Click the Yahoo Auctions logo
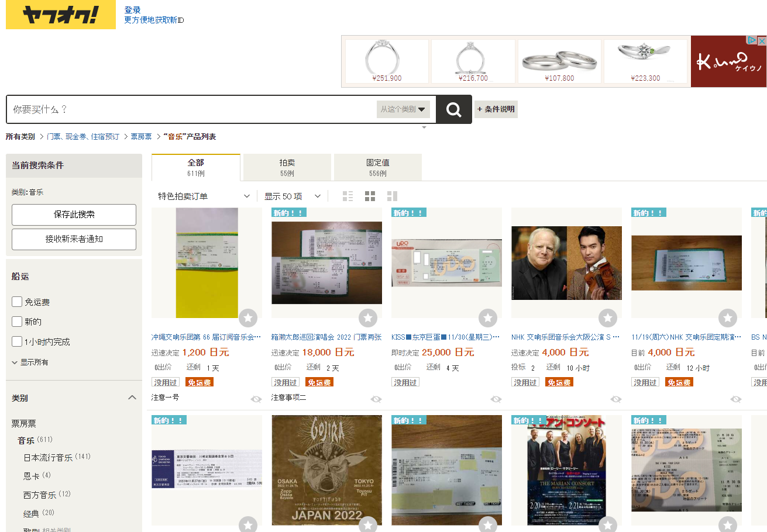 pyautogui.click(x=61, y=15)
